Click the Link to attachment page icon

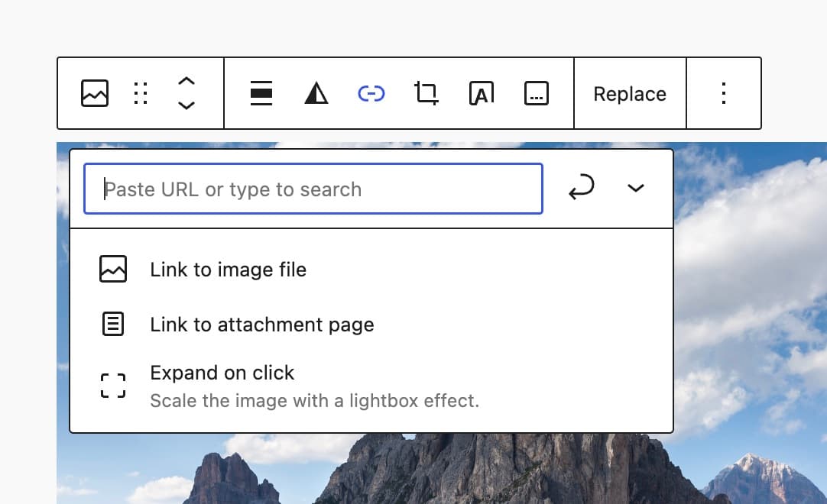pos(112,324)
